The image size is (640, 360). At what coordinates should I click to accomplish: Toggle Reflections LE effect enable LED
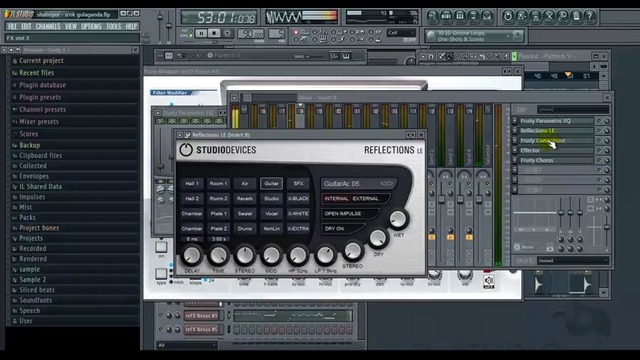599,131
